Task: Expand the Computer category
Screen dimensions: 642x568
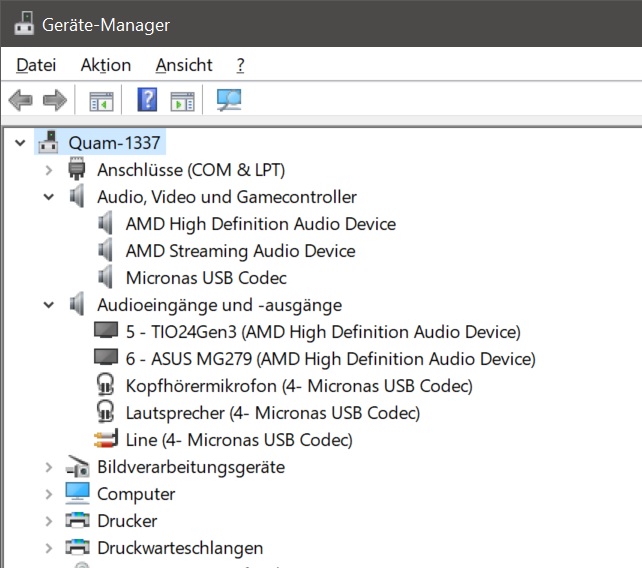Action: tap(49, 494)
